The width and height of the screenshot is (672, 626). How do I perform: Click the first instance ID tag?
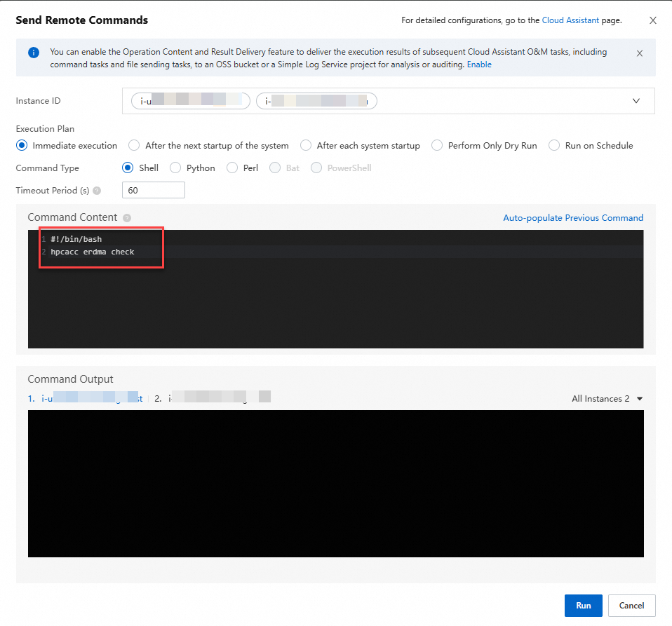[191, 101]
